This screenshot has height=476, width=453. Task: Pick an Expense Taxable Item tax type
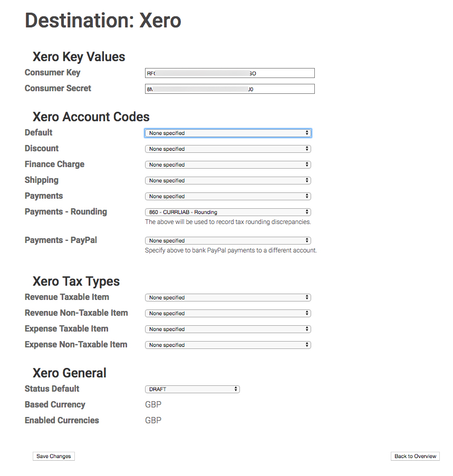[x=228, y=329]
